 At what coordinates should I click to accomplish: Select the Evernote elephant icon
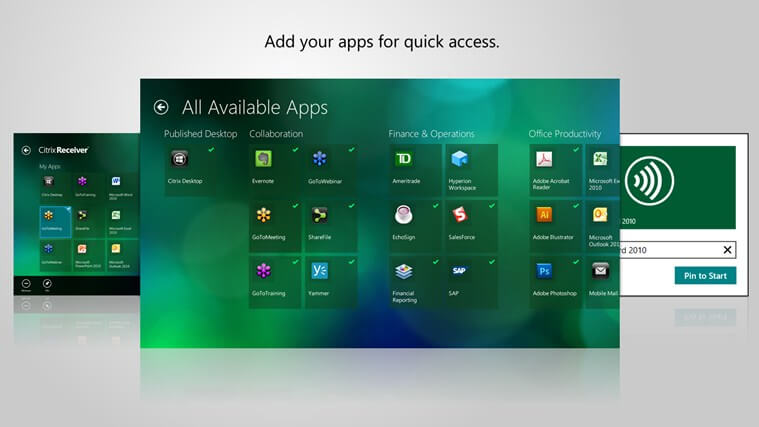pos(263,159)
